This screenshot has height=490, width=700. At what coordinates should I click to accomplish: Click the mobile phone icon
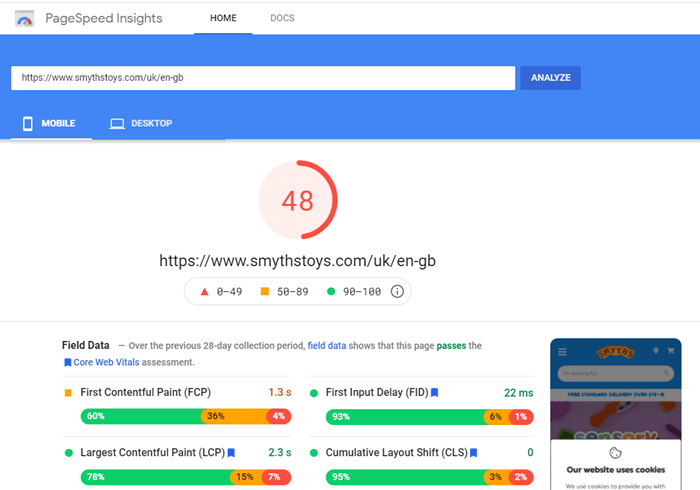[x=28, y=124]
